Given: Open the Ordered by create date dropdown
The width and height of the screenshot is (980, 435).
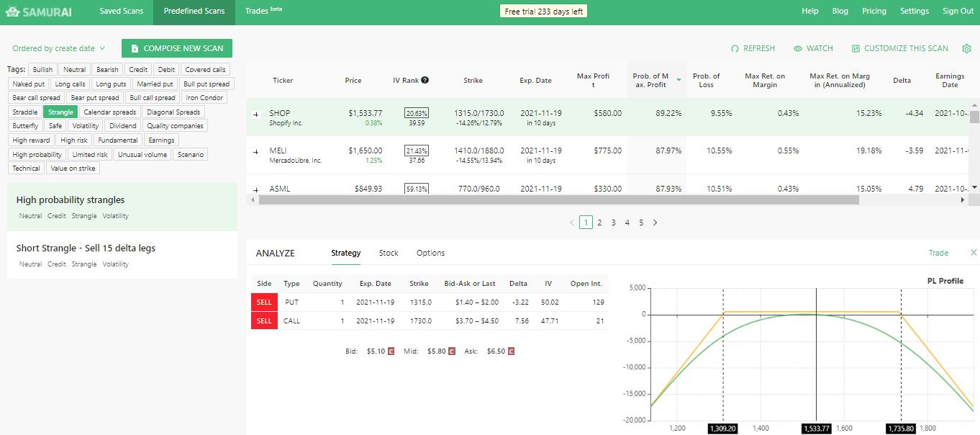Looking at the screenshot, I should (x=59, y=48).
